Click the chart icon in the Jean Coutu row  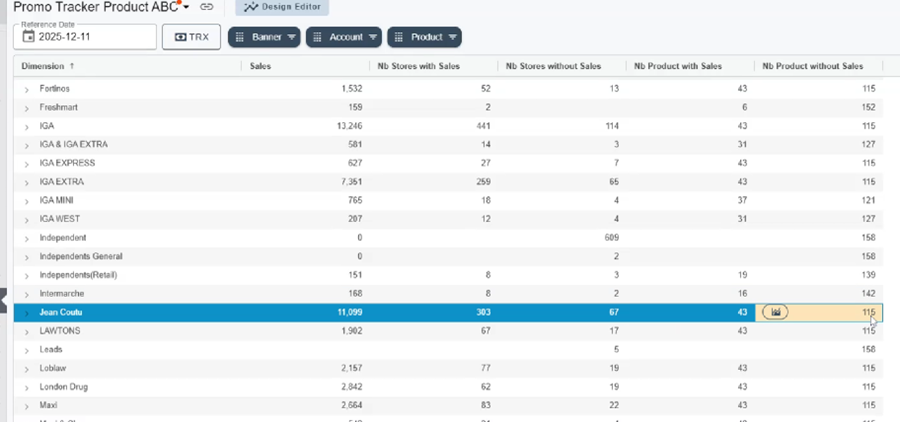(x=775, y=312)
